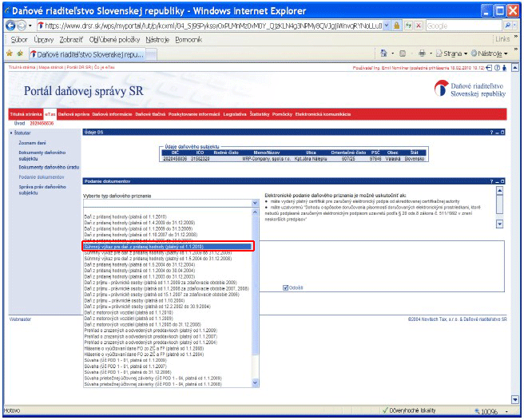Image resolution: width=524 pixels, height=420 pixels.
Task: Click the Webmaster footer link
Action: point(20,319)
